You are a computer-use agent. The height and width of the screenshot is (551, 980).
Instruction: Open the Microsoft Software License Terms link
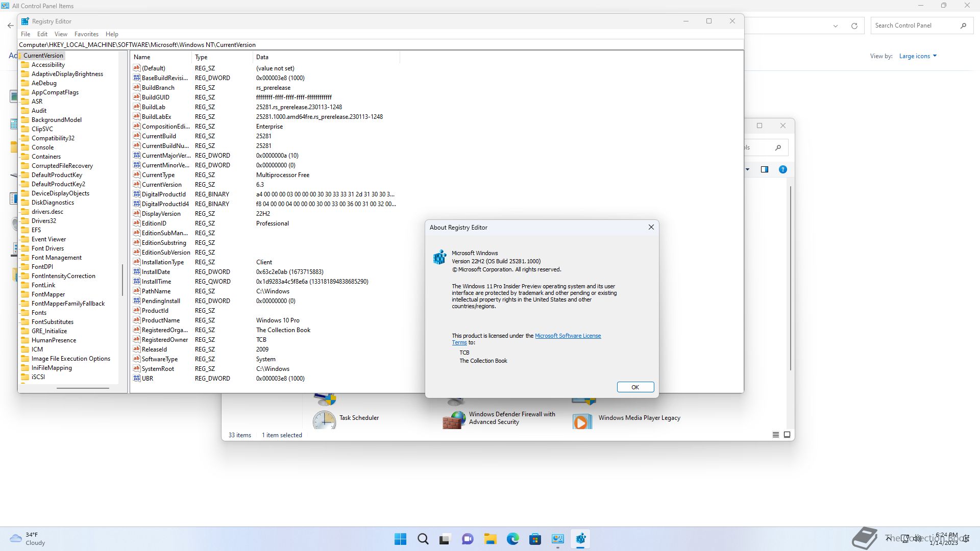(568, 336)
